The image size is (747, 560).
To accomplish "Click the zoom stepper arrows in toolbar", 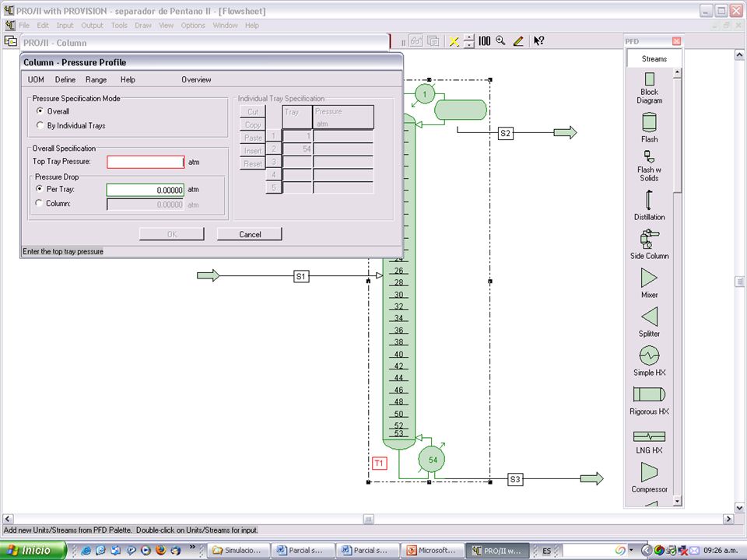I will point(468,41).
